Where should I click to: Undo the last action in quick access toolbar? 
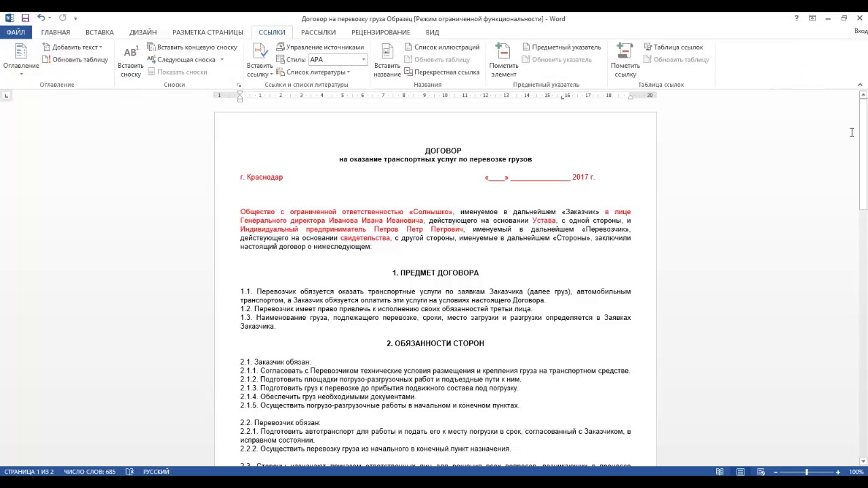click(x=41, y=18)
